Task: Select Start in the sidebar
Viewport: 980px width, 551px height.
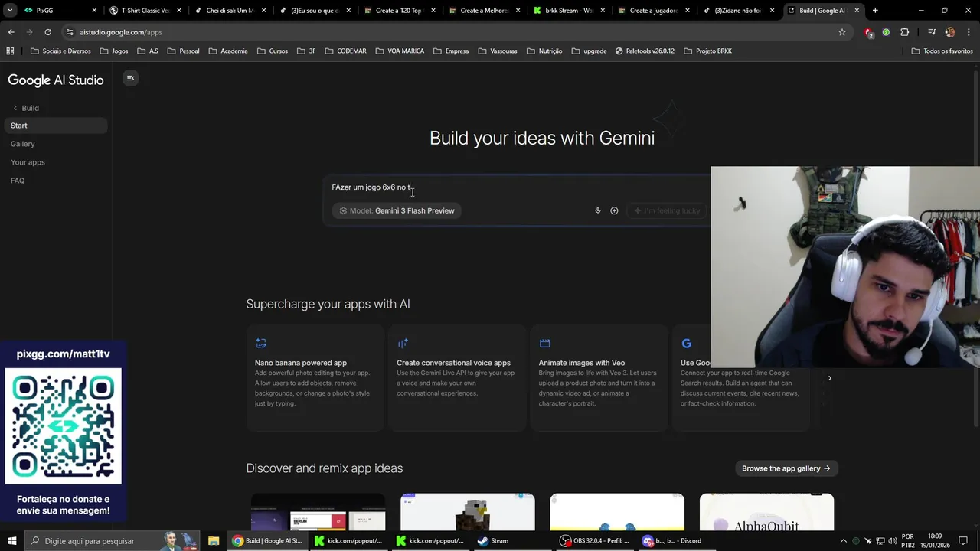Action: [56, 126]
